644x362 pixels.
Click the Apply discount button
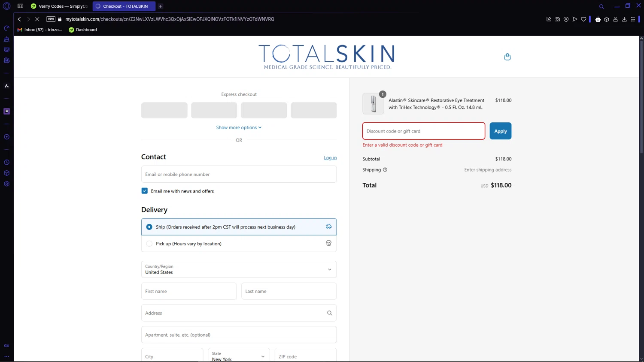click(500, 131)
